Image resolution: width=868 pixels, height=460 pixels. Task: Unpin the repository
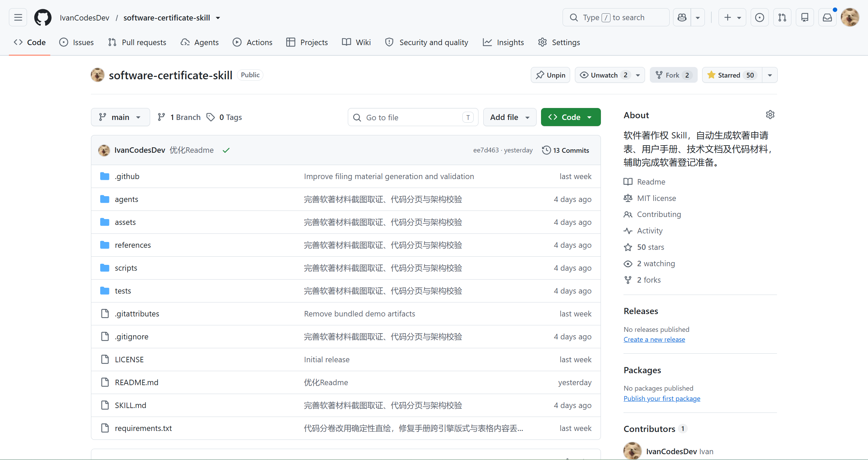[550, 75]
